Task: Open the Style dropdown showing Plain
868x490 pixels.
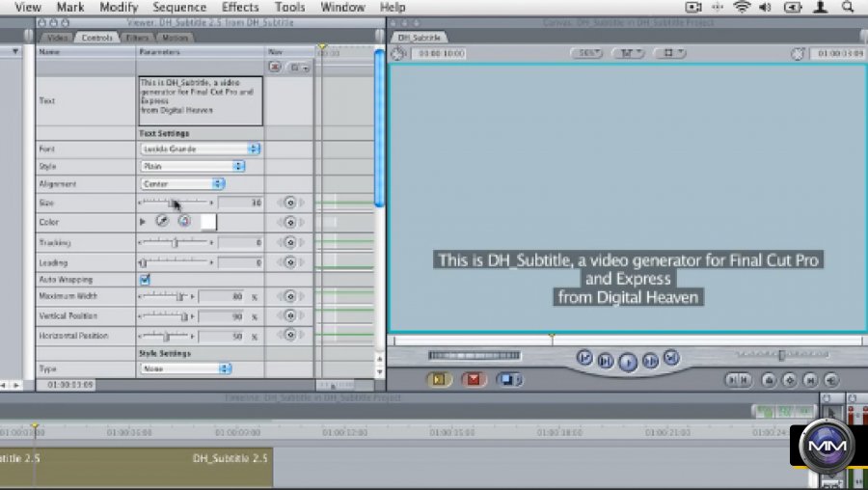Action: point(192,166)
